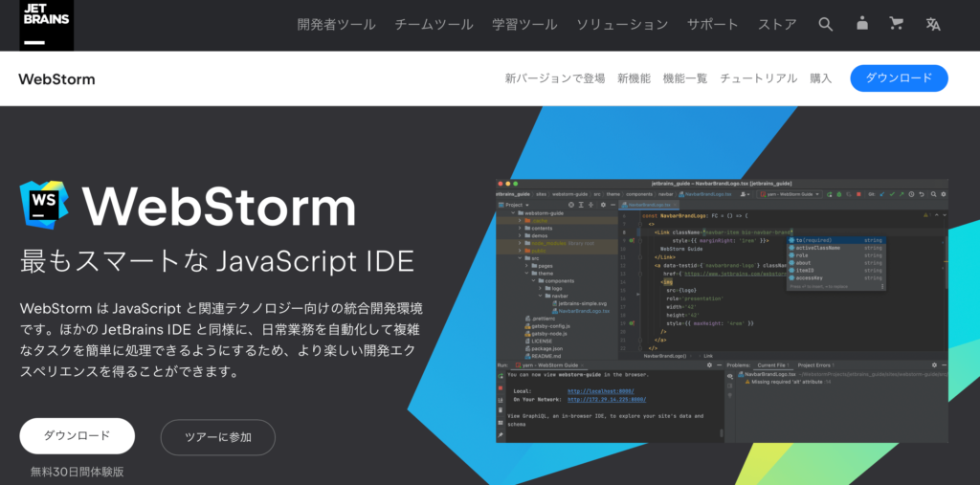
Task: Click the Git history clock icon
Action: click(x=911, y=194)
